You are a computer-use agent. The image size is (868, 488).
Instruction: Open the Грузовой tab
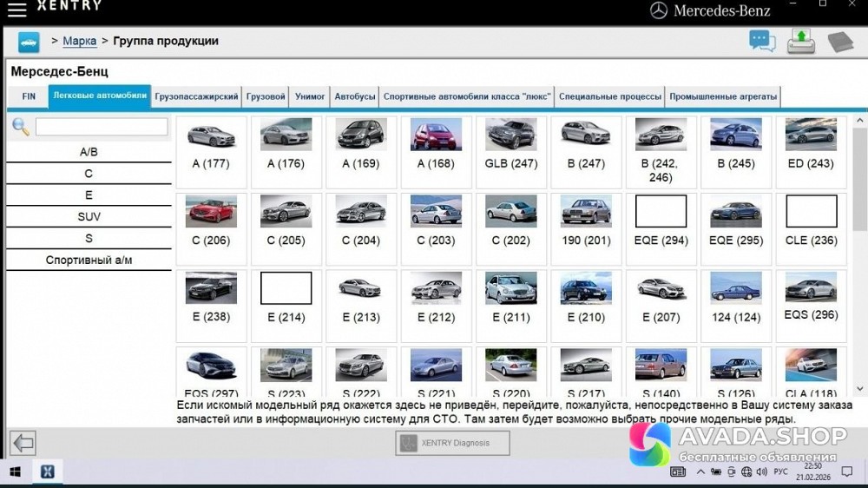tap(266, 96)
